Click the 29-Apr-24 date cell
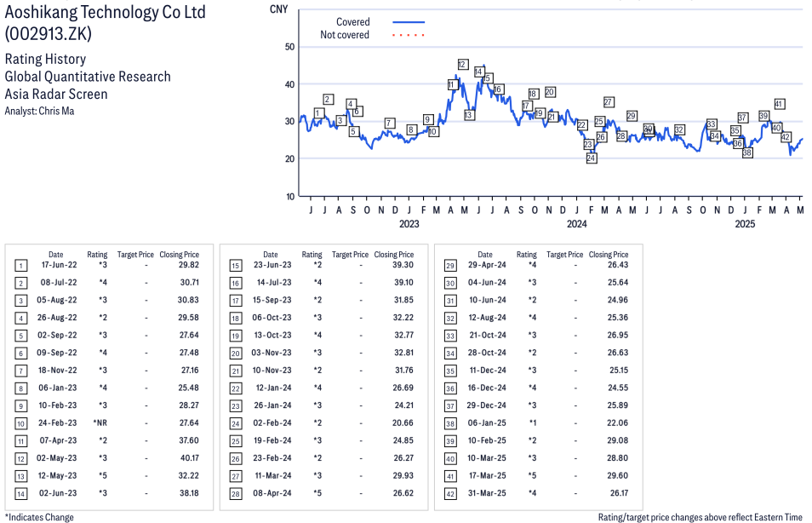The width and height of the screenshot is (812, 523). click(x=488, y=265)
